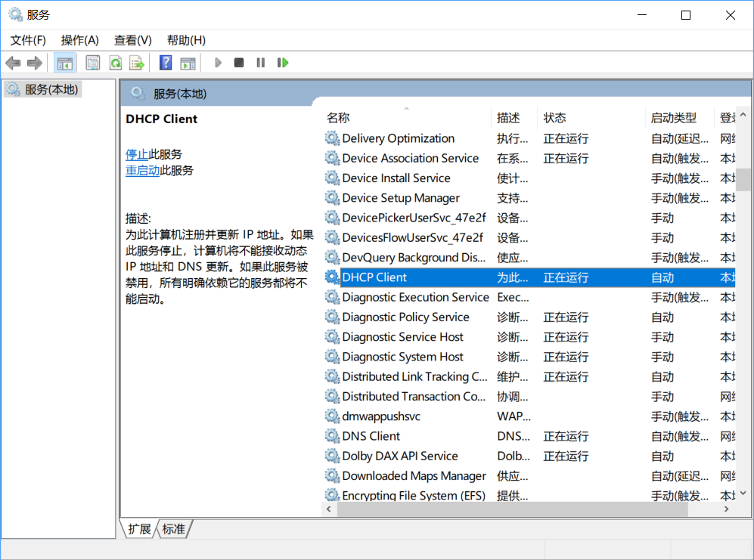
Task: Click the Stop Service toolbar icon
Action: coord(238,62)
